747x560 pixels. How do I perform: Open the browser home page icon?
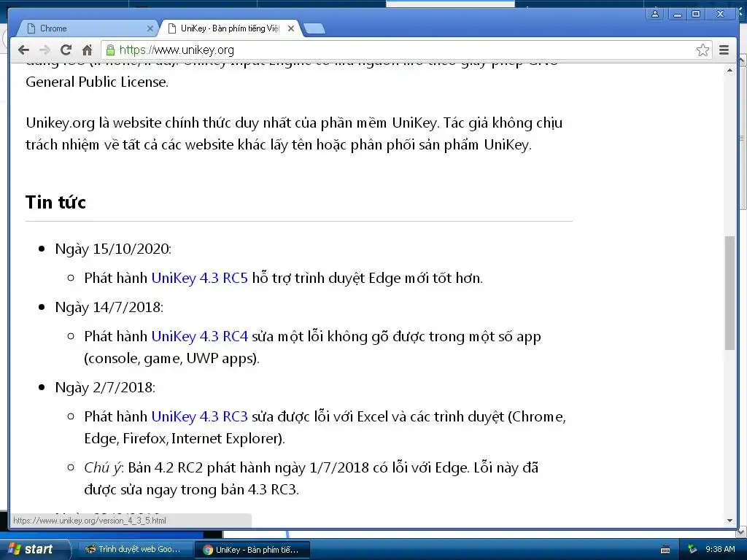[x=88, y=50]
